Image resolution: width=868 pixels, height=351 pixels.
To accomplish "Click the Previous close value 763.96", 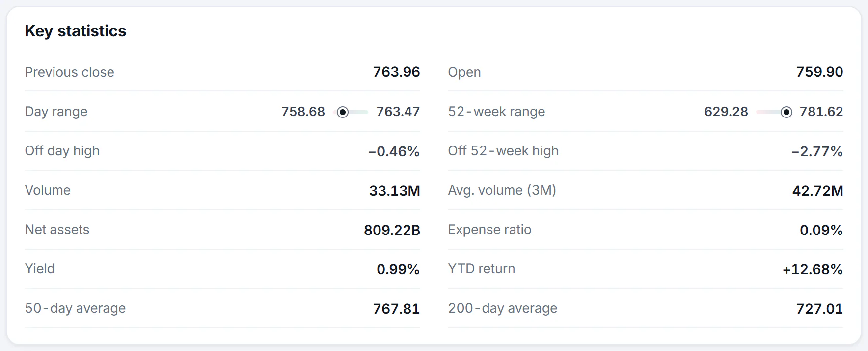I will 397,72.
